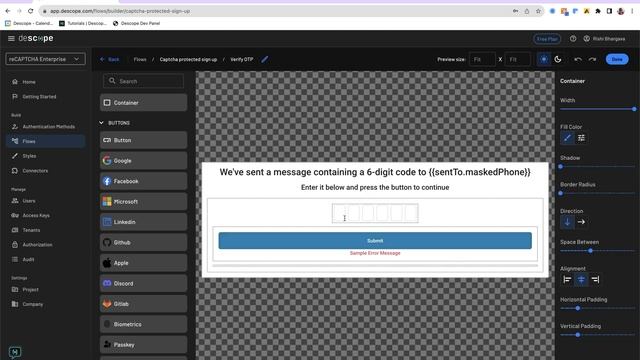Viewport: 640px width, 360px height.
Task: Switch to light mode sun icon
Action: coord(544,60)
